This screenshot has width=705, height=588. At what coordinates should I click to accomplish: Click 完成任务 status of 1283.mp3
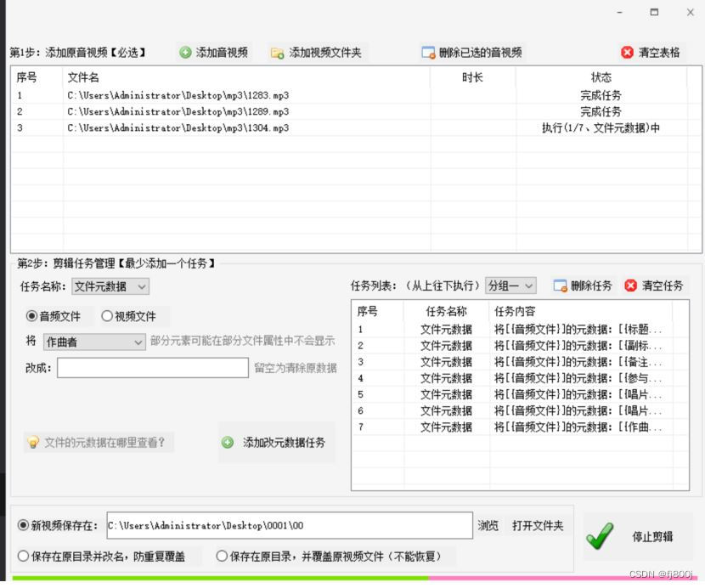601,95
